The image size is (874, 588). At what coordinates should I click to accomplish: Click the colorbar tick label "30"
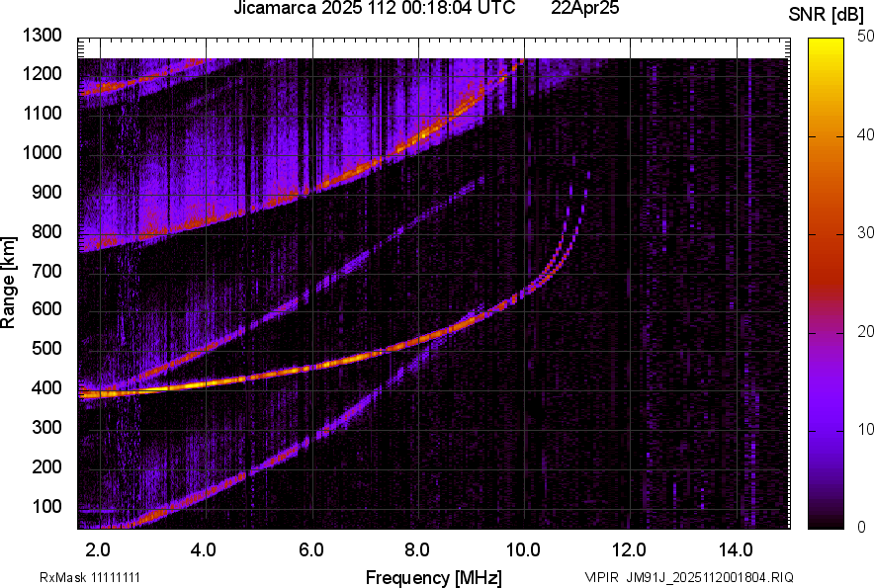coord(866,232)
